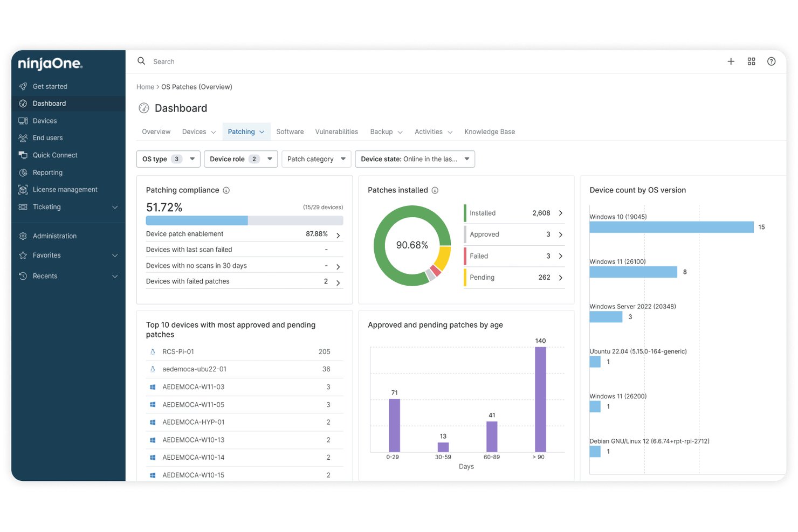Switch to the Software tab
798x532 pixels.
point(290,132)
